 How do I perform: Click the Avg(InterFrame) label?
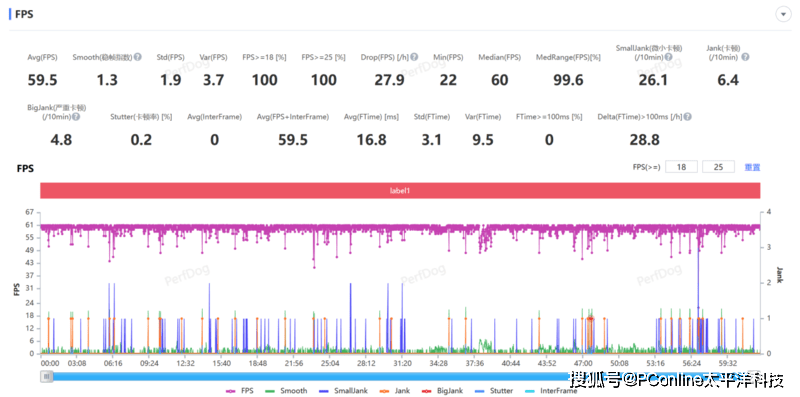[x=214, y=117]
